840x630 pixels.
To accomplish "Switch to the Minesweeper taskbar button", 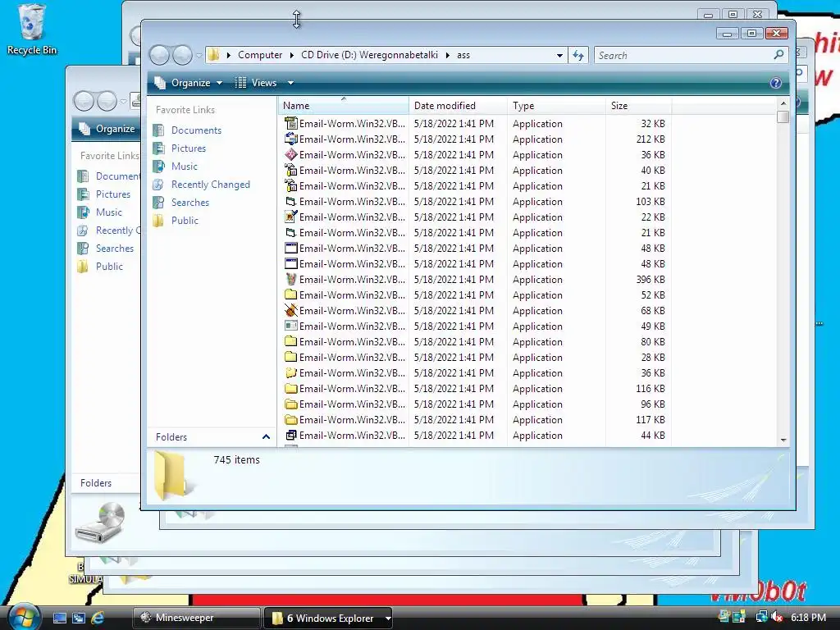I will pos(196,618).
